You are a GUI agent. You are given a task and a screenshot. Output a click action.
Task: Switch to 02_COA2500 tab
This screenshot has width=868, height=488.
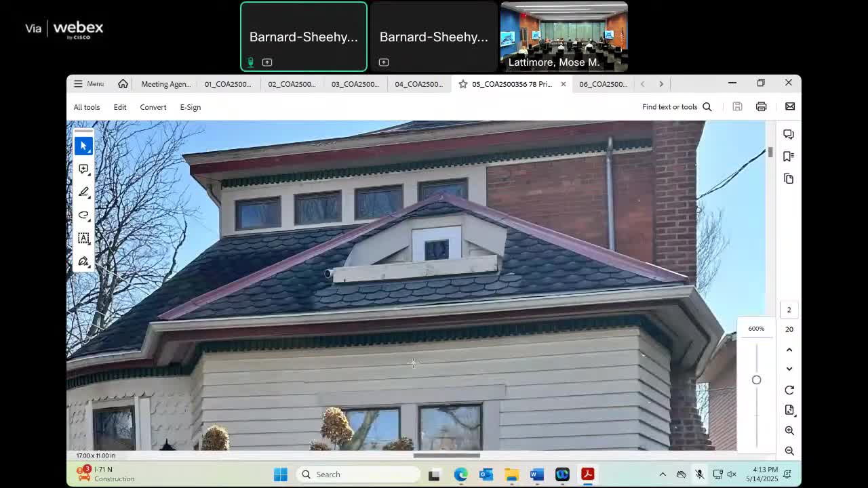coord(292,84)
